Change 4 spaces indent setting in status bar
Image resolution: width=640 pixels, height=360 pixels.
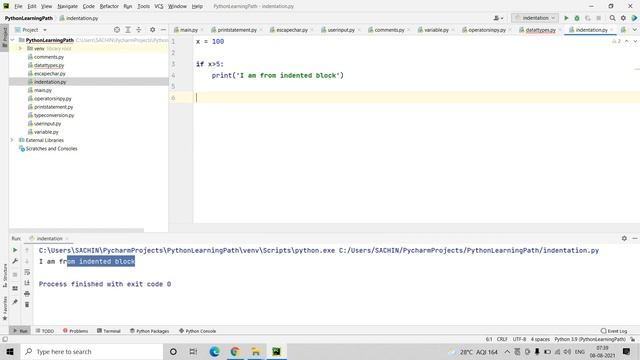pos(540,339)
